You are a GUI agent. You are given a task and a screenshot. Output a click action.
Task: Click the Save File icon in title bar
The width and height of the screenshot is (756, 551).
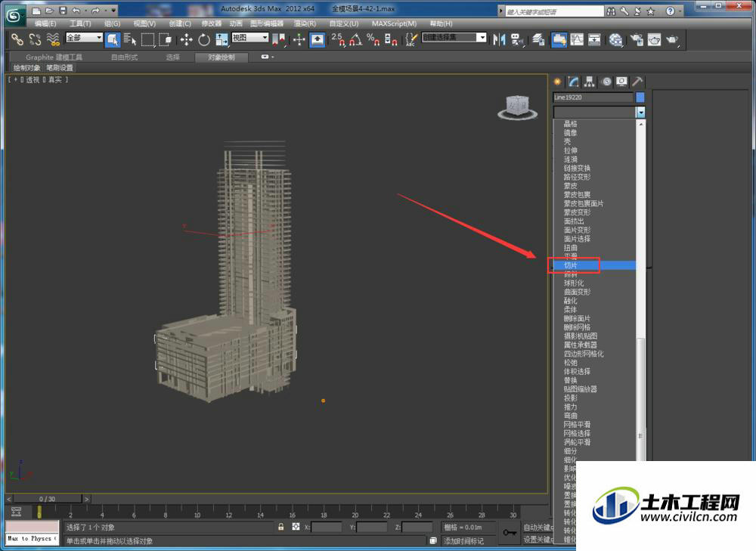63,10
